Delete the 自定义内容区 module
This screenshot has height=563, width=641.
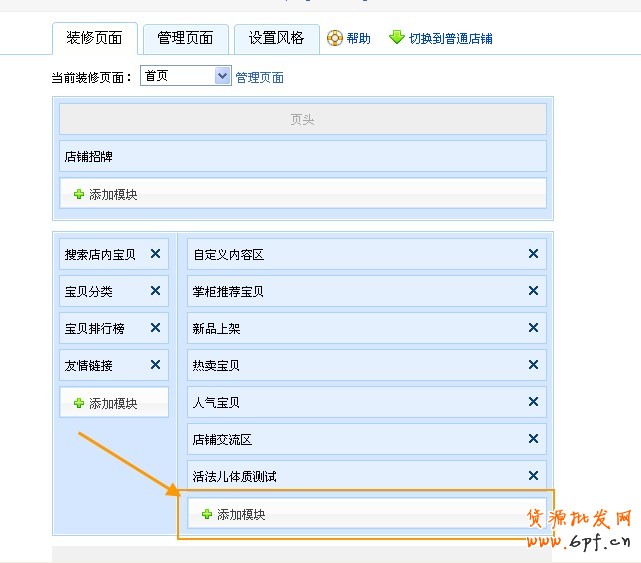pyautogui.click(x=533, y=254)
